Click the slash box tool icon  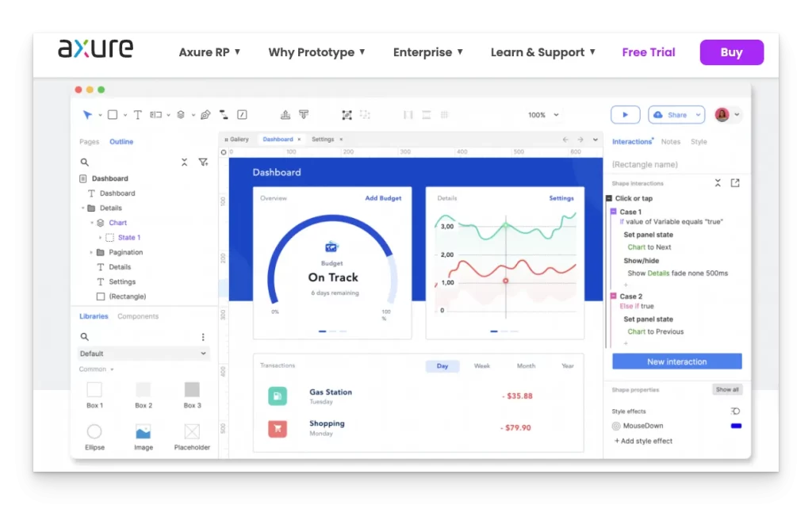click(242, 114)
